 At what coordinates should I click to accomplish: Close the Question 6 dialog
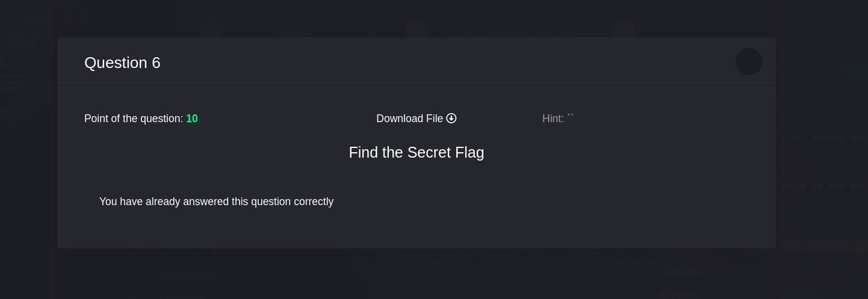tap(749, 62)
